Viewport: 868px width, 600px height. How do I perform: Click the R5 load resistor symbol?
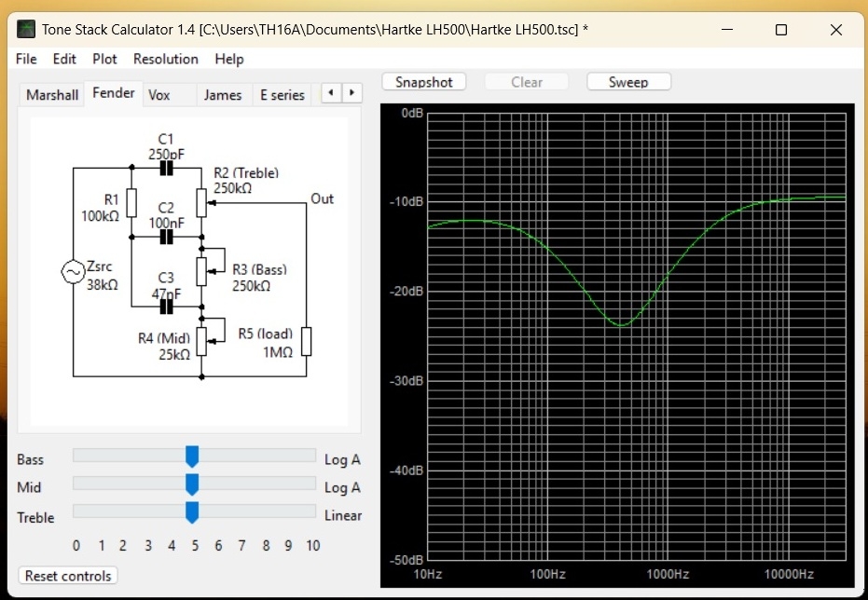(306, 341)
